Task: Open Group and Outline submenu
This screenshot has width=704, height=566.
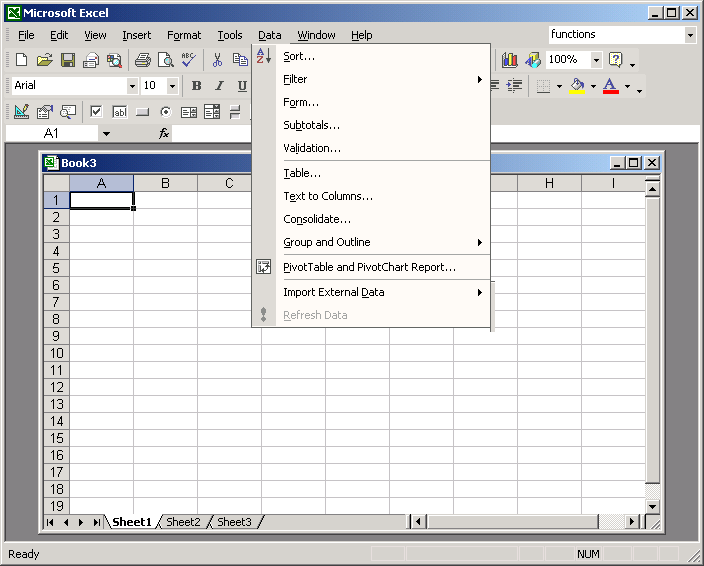Action: point(370,242)
